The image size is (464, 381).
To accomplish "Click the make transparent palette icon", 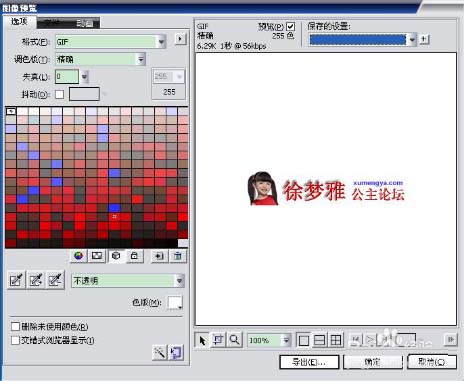I will 97,256.
